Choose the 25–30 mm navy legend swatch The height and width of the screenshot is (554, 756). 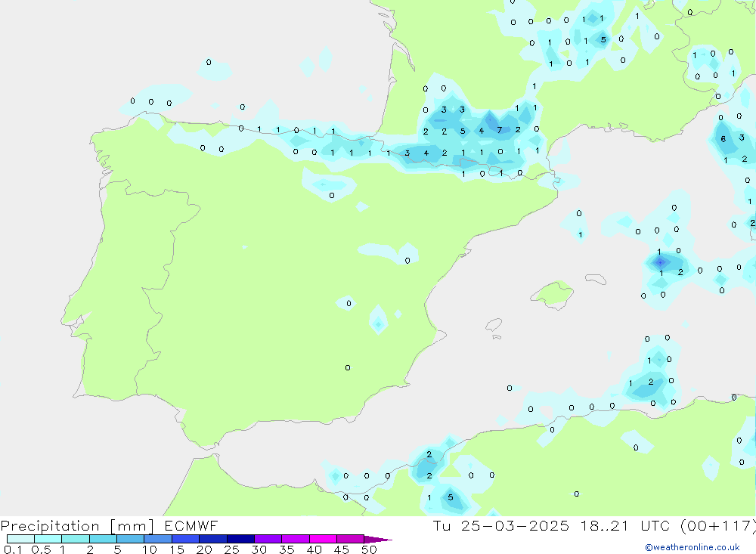tap(240, 539)
